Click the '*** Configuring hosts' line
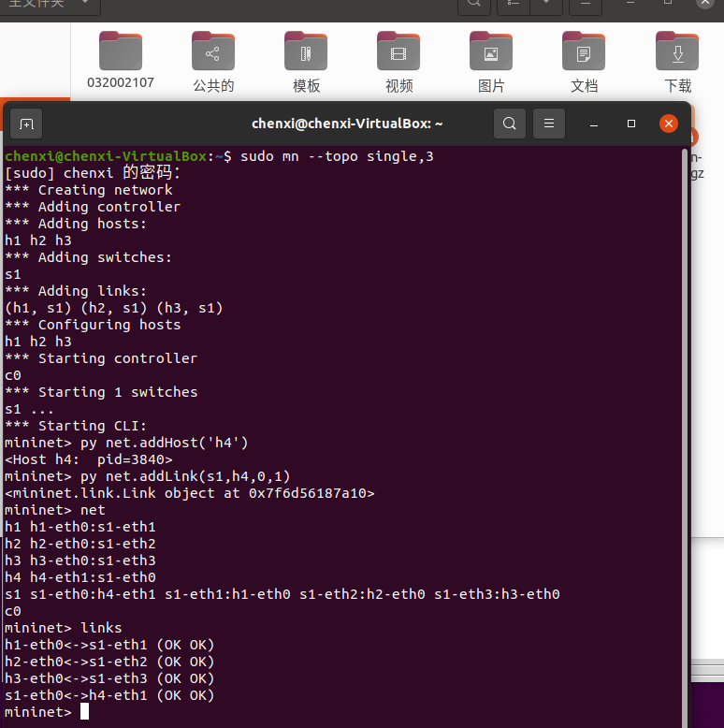The image size is (724, 728). tap(93, 325)
